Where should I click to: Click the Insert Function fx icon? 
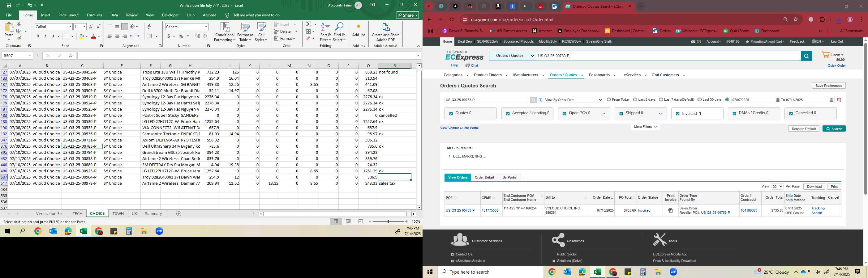pos(70,56)
